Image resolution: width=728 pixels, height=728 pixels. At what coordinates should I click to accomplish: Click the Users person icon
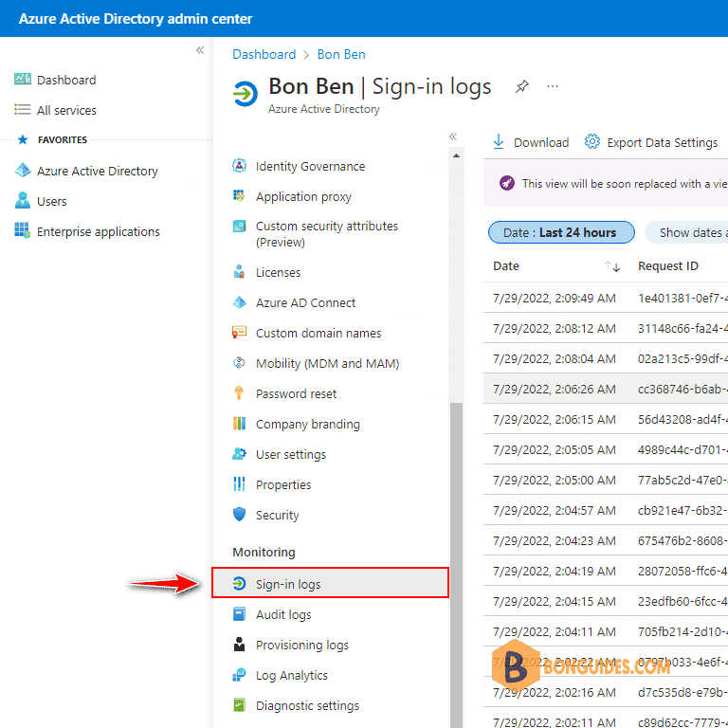coord(23,201)
